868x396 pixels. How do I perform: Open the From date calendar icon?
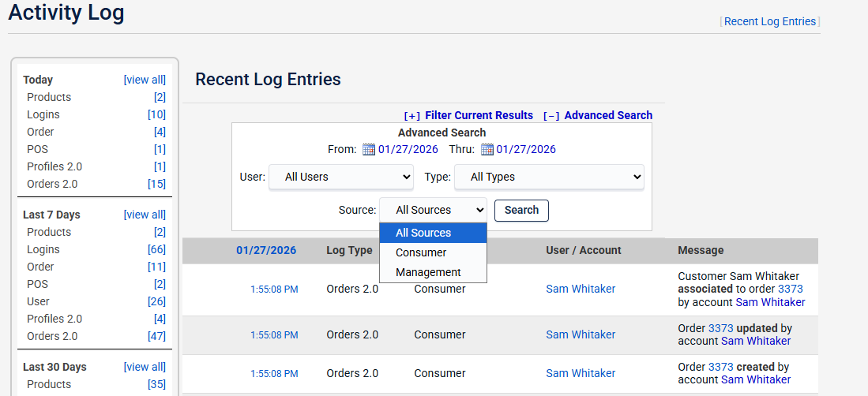[369, 150]
